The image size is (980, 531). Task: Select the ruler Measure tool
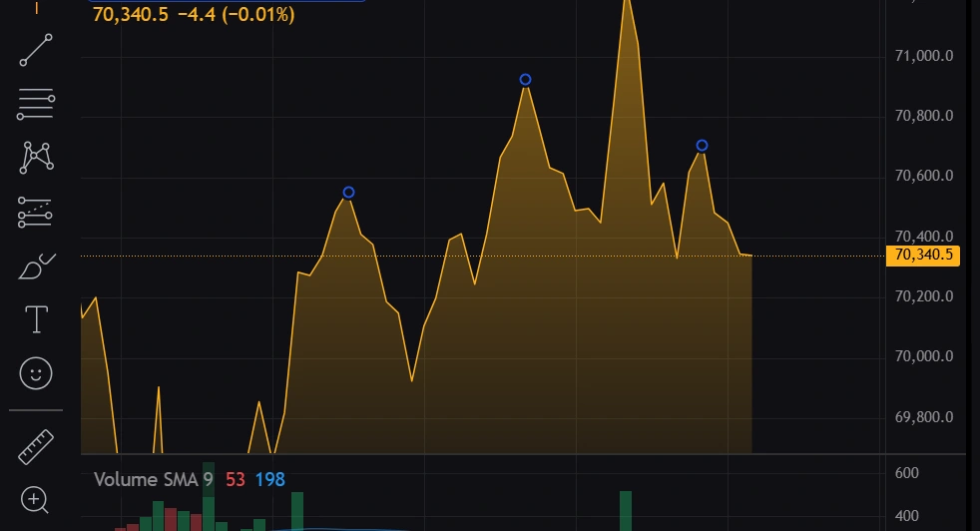[x=37, y=446]
